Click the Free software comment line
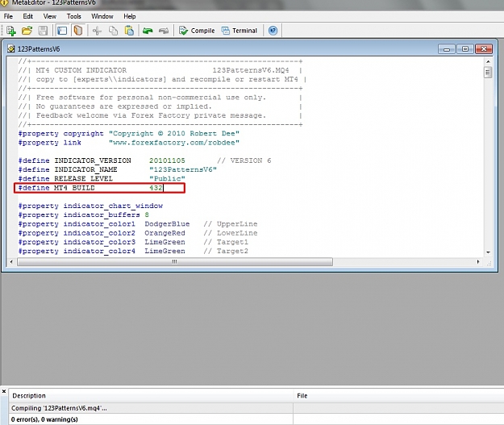The width and height of the screenshot is (504, 425). (160, 98)
